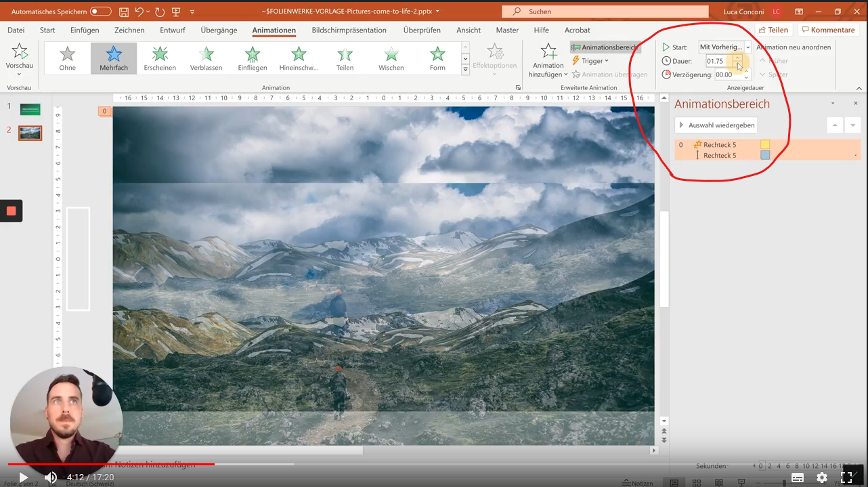Apply the Wischen animation
Image resolution: width=868 pixels, height=487 pixels.
[x=391, y=58]
